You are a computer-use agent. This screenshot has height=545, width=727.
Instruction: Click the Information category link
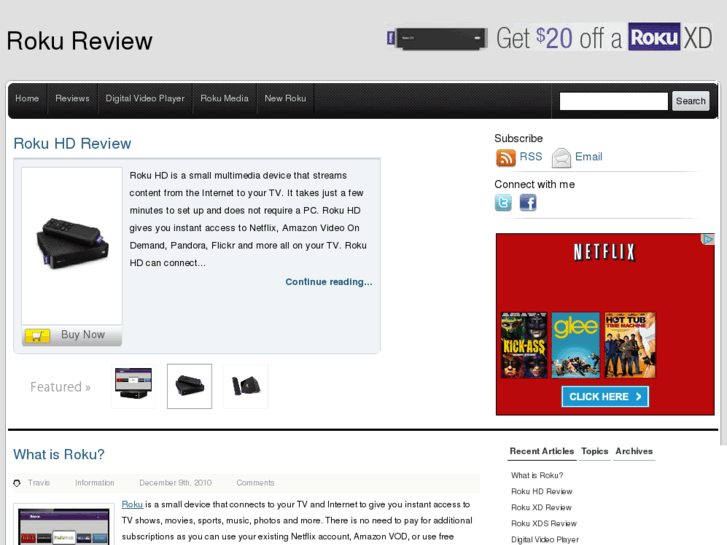point(95,483)
